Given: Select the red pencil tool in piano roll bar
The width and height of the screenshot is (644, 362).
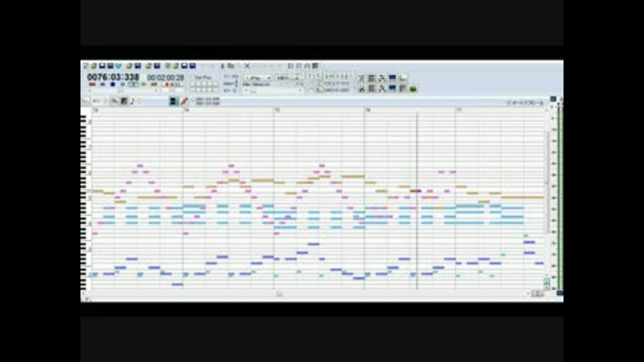Looking at the screenshot, I should click(184, 101).
